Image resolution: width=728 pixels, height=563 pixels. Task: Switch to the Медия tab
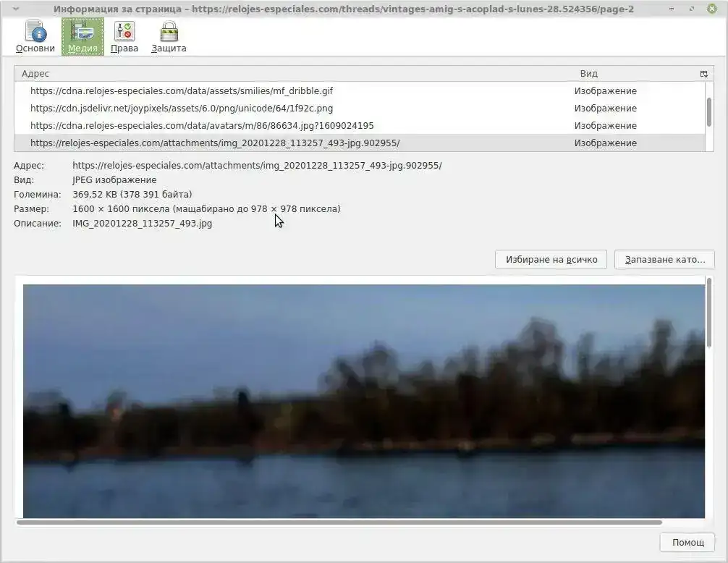(82, 37)
